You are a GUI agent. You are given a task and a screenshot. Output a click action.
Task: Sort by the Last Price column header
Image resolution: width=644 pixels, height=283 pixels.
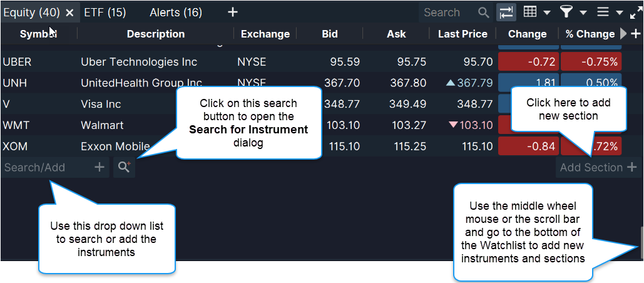tap(463, 34)
